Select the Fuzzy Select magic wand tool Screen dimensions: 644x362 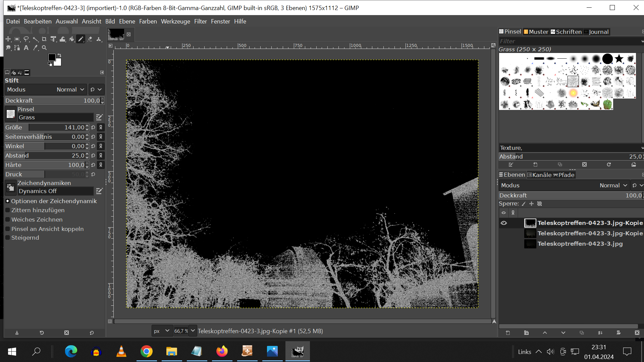tap(35, 39)
